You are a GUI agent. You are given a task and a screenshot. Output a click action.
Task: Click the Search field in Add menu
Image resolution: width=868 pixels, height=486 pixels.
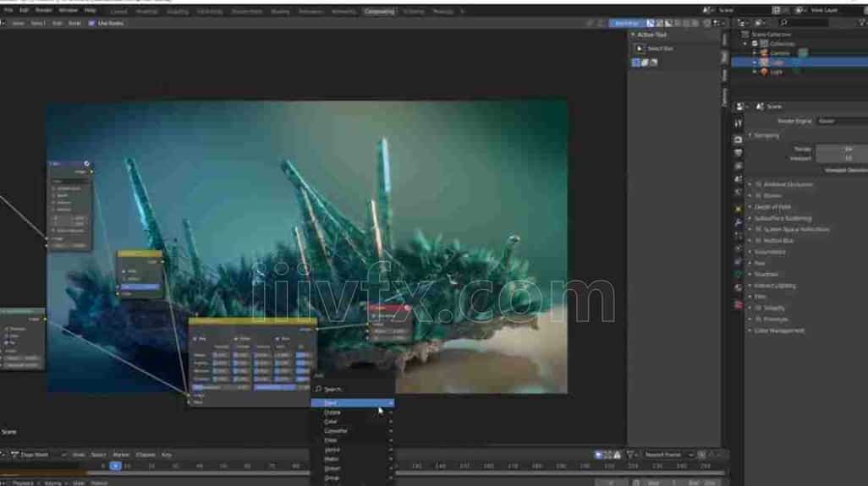coord(352,390)
